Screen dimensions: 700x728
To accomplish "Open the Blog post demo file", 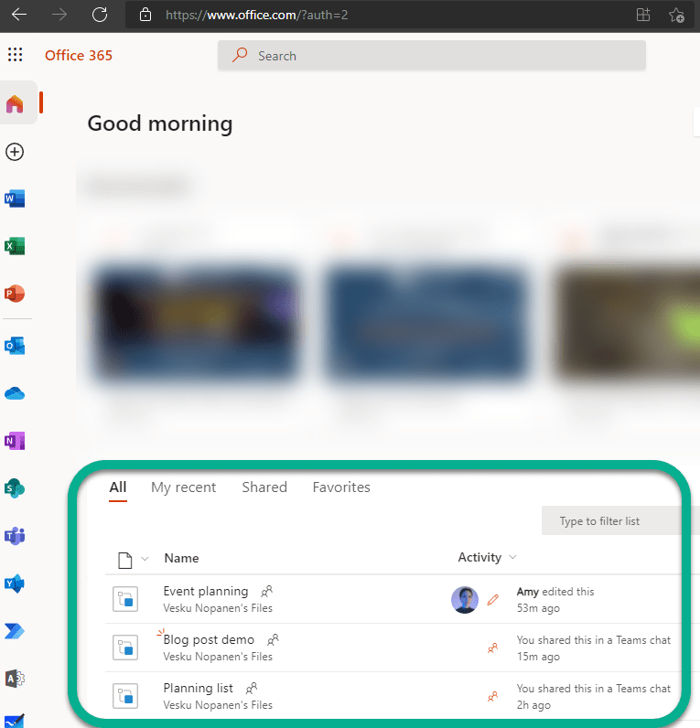I will (x=209, y=640).
